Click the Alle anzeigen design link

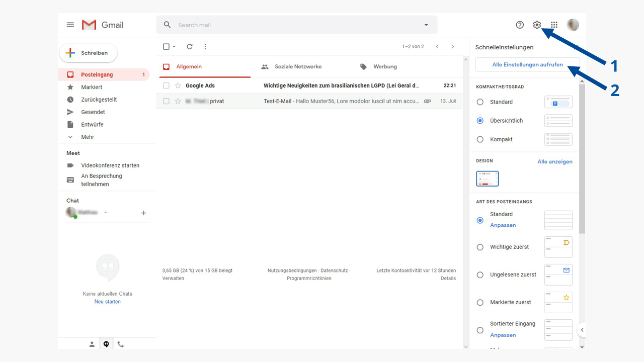555,161
